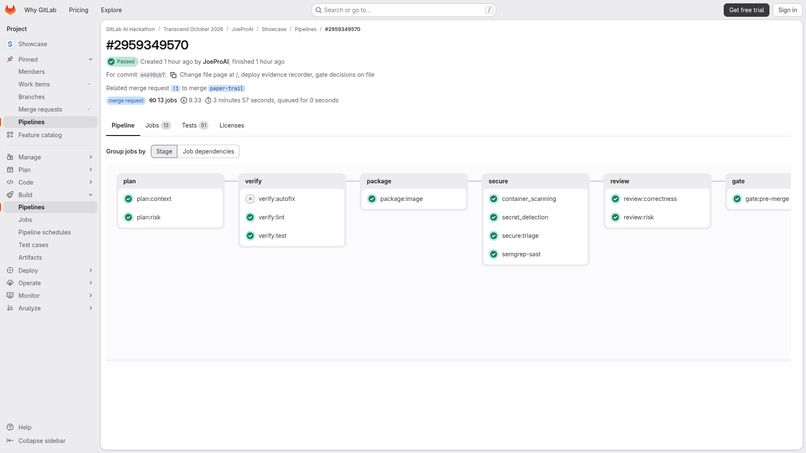The image size is (806, 453).
Task: Expand the Analyze section chevron
Action: pyautogui.click(x=90, y=308)
